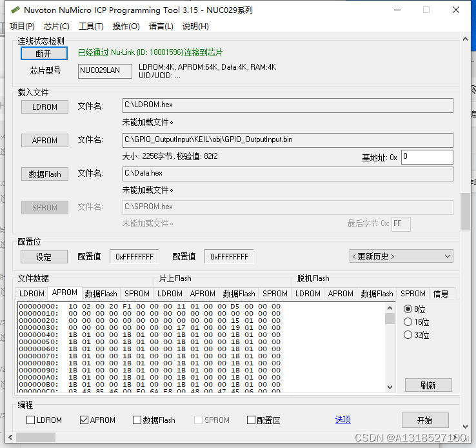Switch to 脱机Flash APROM tab
Image resolution: width=476 pixels, height=448 pixels.
[341, 294]
